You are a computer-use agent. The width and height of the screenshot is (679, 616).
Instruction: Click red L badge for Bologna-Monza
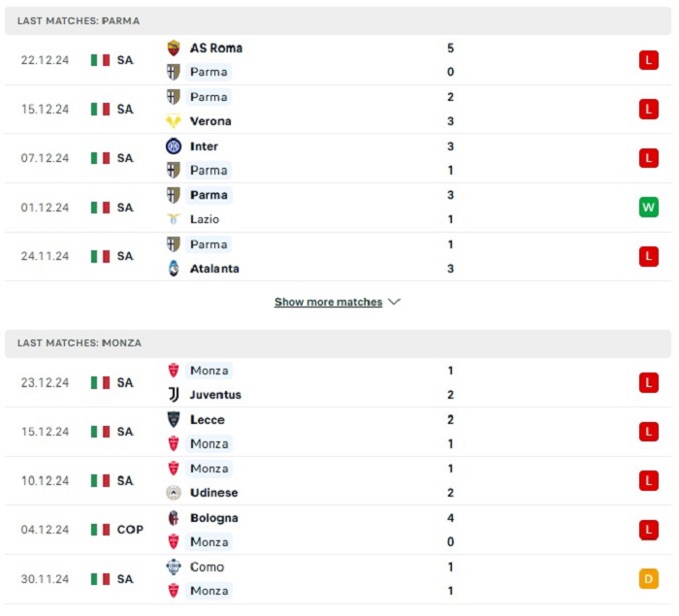coord(648,530)
